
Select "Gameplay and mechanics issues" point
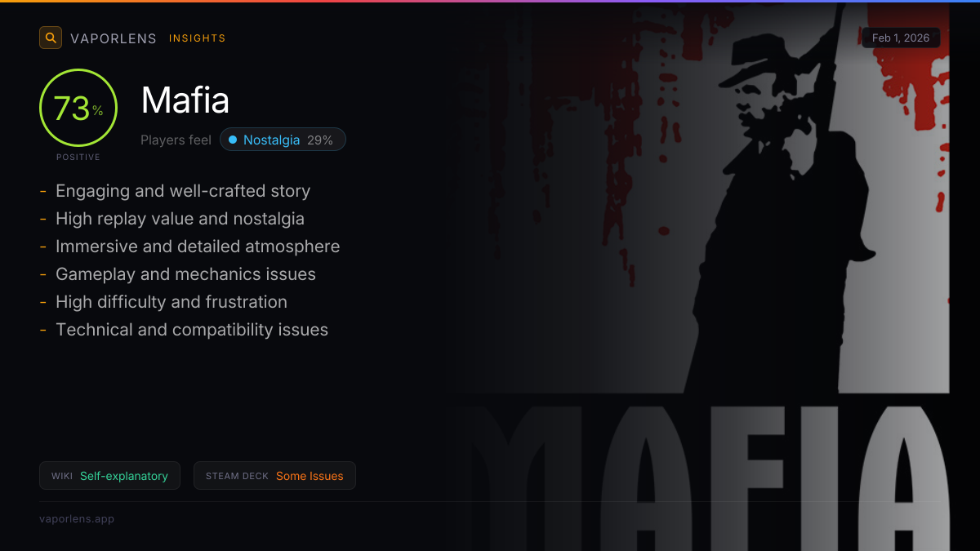(185, 274)
